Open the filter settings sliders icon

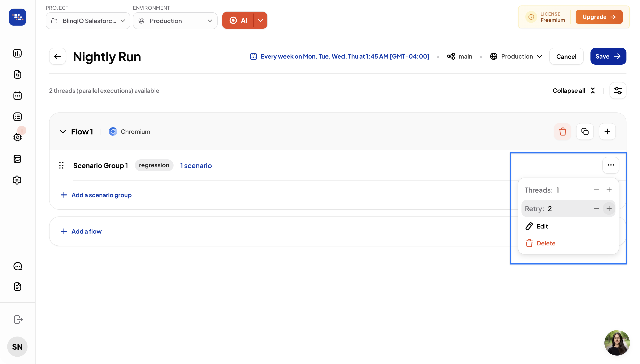(x=618, y=90)
